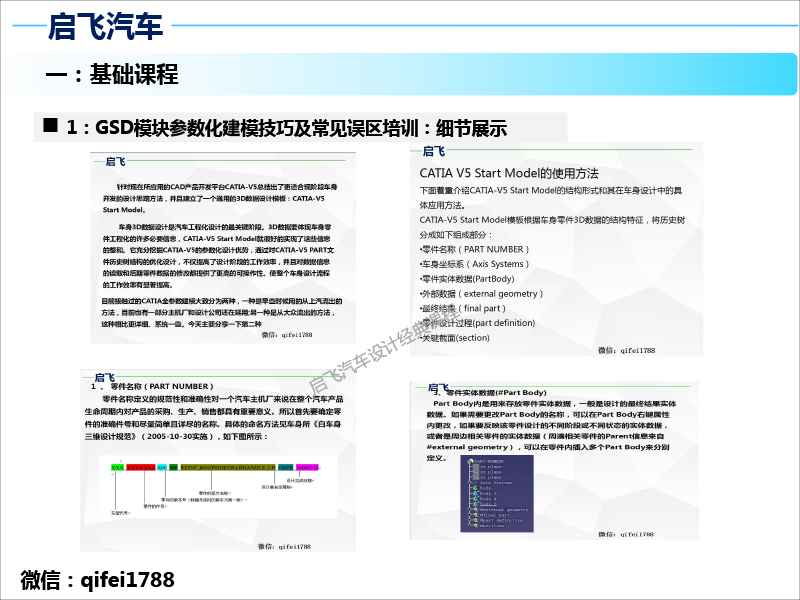
Task: Click the red XXXXXXX segment in naming diagram
Action: [141, 467]
